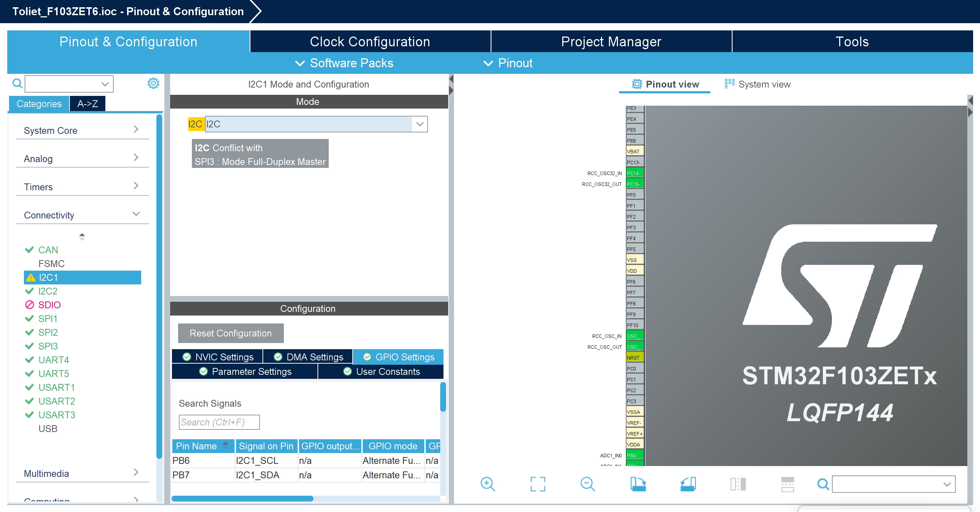The image size is (980, 512).
Task: Click the green PA0 pin labeled ADC1_IN0
Action: point(635,455)
